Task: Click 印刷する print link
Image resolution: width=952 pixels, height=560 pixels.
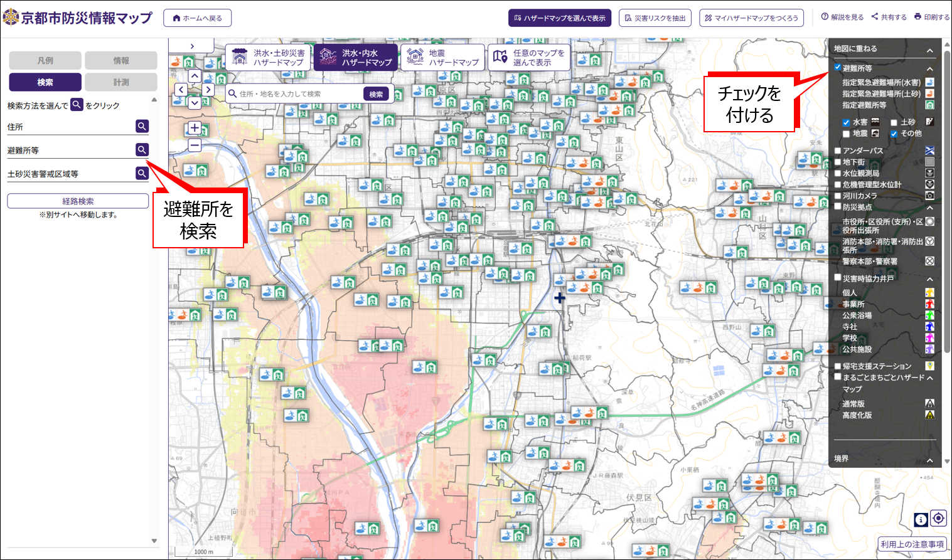Action: (x=932, y=18)
